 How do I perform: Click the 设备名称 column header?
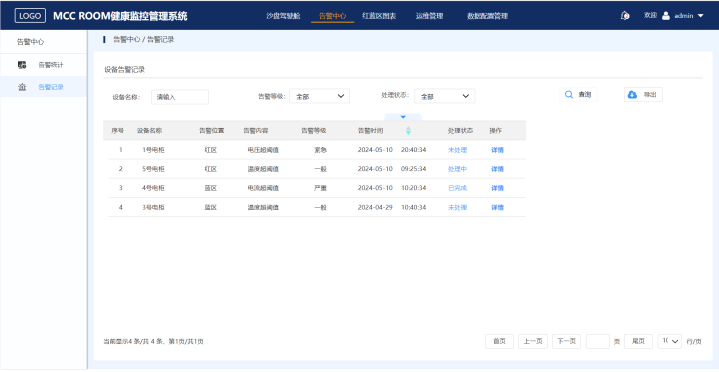[149, 131]
